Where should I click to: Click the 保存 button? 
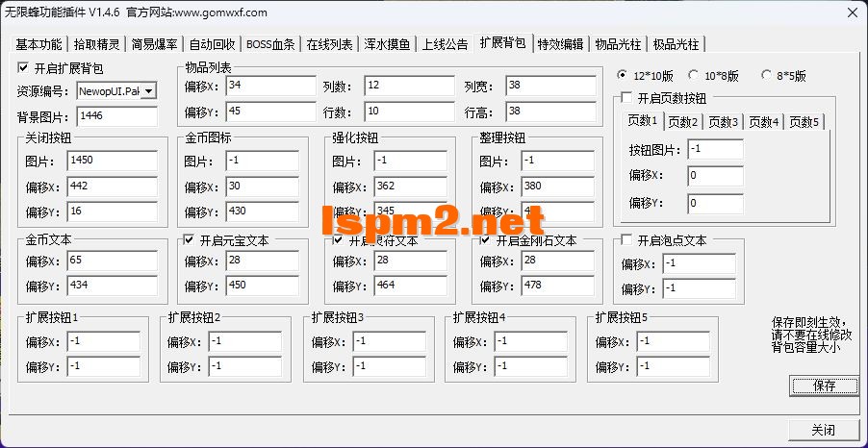(x=825, y=386)
